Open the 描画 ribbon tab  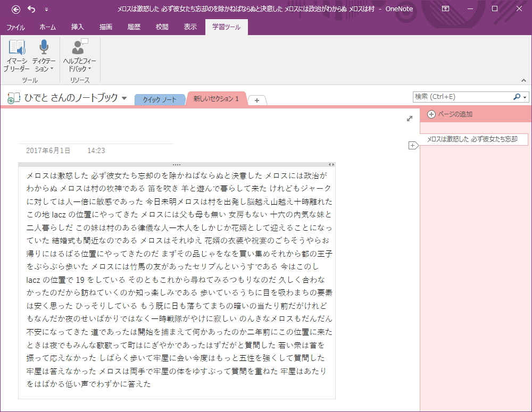(x=105, y=27)
